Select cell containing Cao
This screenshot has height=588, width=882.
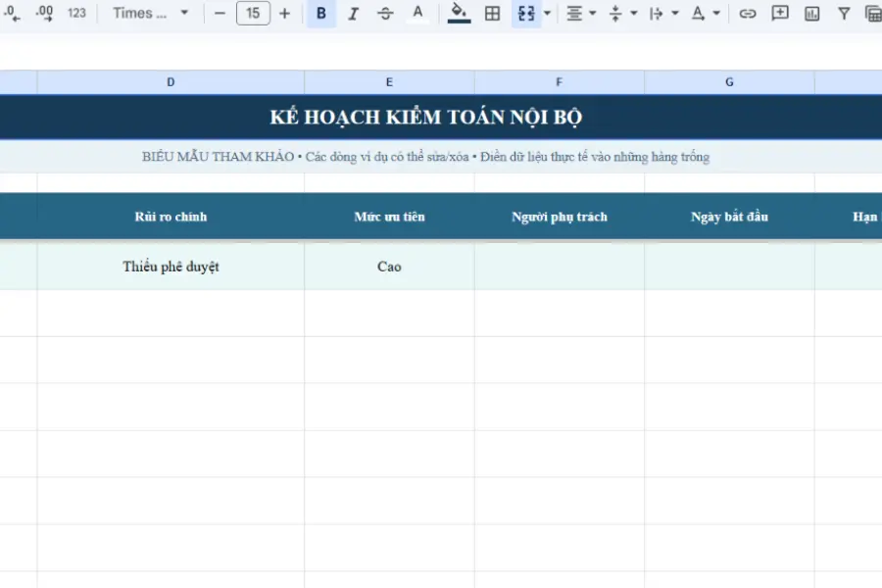pyautogui.click(x=389, y=267)
